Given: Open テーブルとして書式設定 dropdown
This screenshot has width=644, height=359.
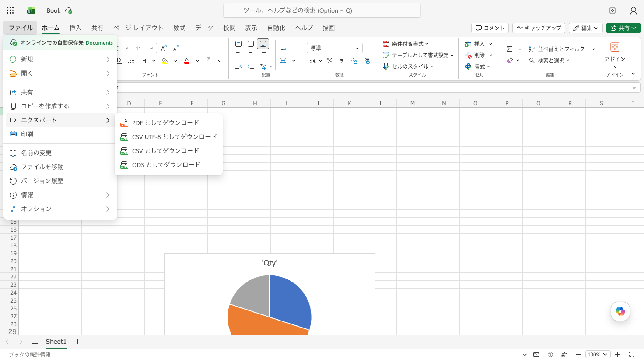Looking at the screenshot, I should tap(418, 55).
